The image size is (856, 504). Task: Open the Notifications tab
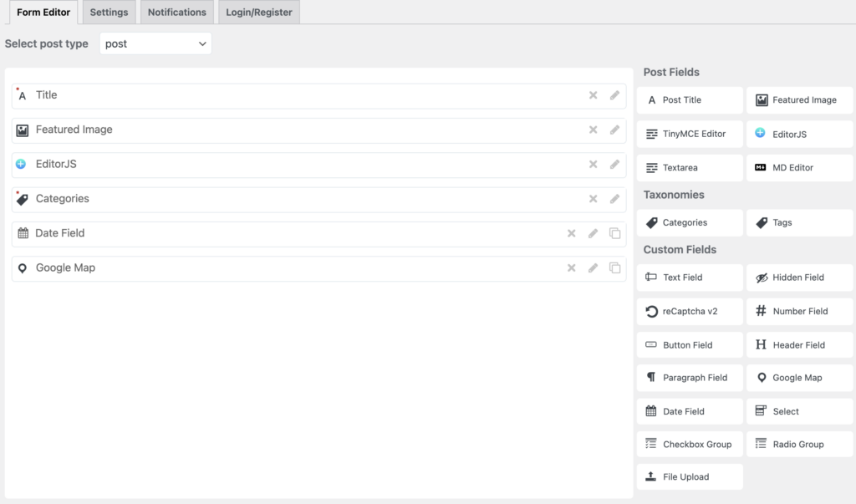(x=176, y=13)
